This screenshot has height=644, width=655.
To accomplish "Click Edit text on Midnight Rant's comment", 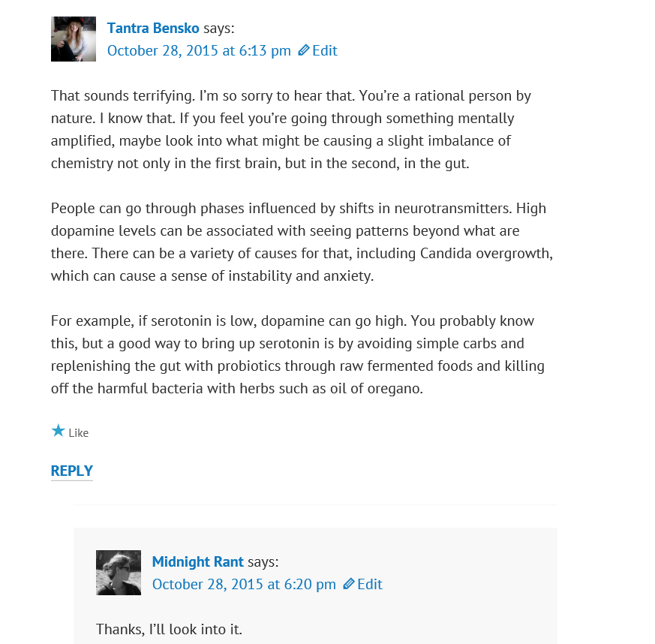I will (370, 584).
